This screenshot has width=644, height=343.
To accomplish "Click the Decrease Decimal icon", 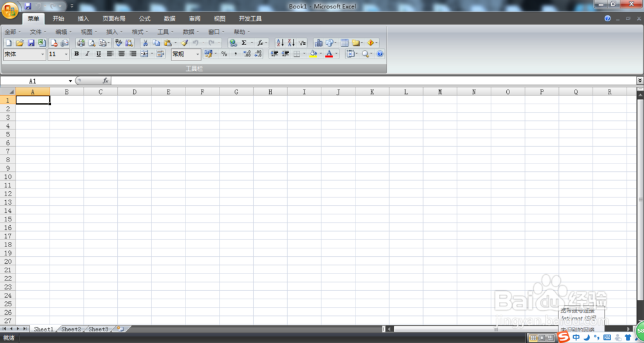I will click(258, 54).
